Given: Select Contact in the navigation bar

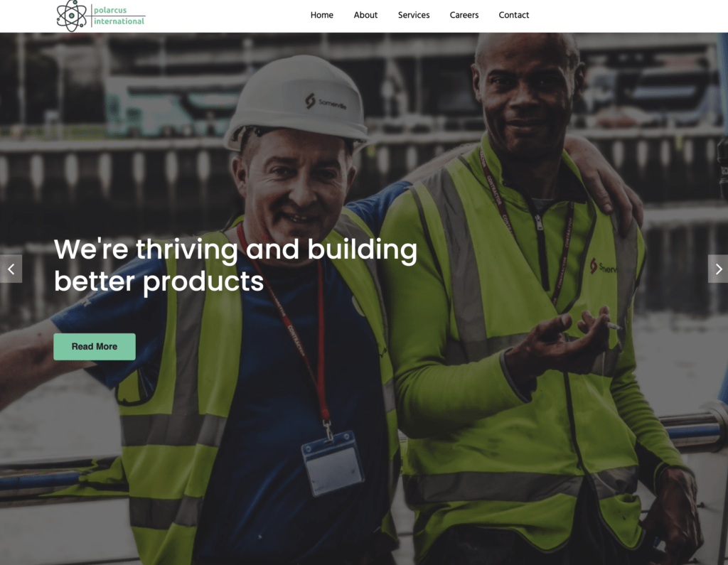Looking at the screenshot, I should pos(513,15).
